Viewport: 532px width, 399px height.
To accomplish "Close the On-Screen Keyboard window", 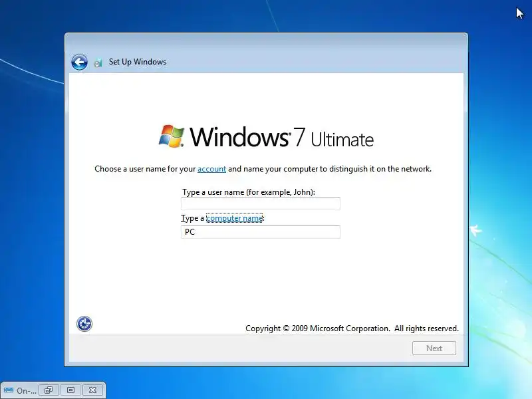I will point(92,390).
